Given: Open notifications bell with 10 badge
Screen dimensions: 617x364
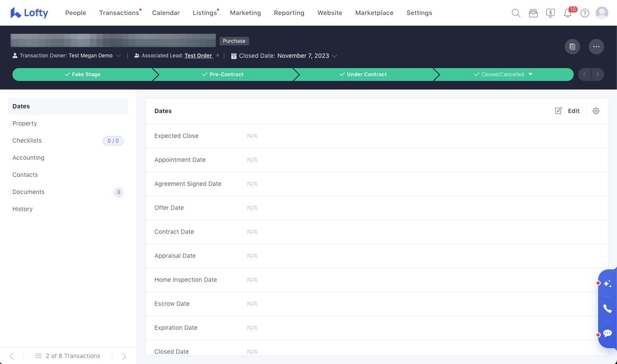Looking at the screenshot, I should 568,13.
